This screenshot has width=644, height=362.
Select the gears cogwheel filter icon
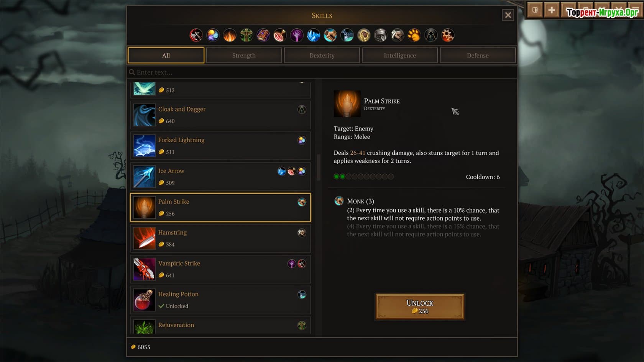click(447, 35)
